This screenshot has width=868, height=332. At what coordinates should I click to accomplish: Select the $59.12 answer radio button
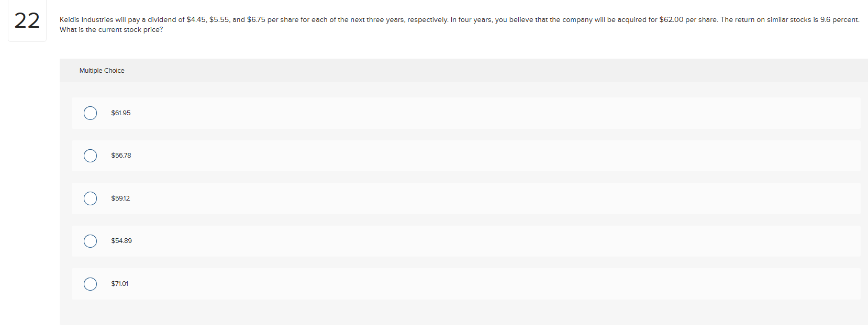pyautogui.click(x=90, y=198)
